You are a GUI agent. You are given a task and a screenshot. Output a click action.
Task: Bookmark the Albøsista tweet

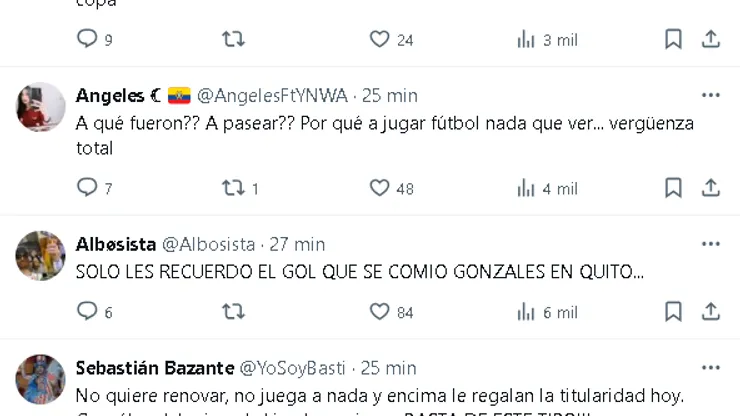673,312
